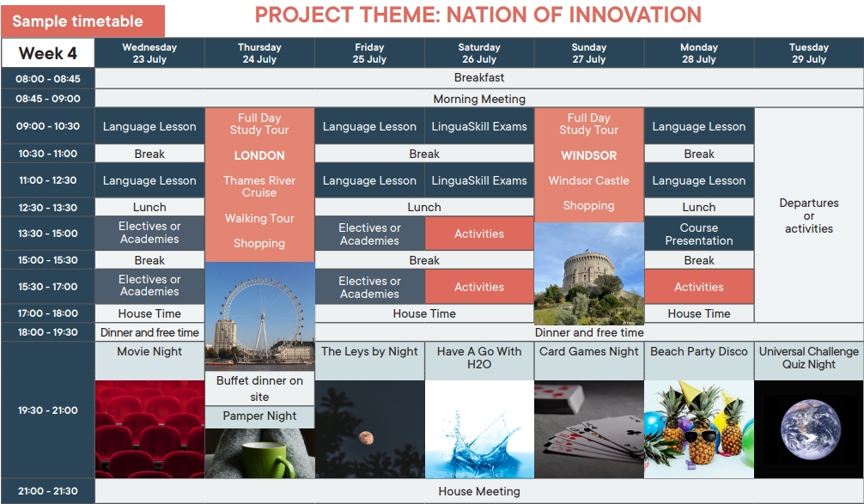Click the Earth globe photo
Image resolution: width=864 pixels, height=504 pixels.
coord(809,429)
